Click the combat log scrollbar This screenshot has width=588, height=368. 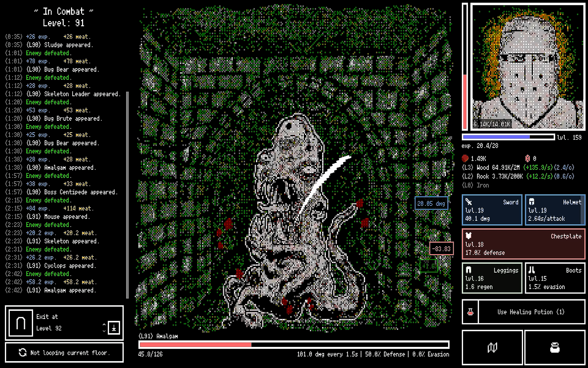pos(127,195)
